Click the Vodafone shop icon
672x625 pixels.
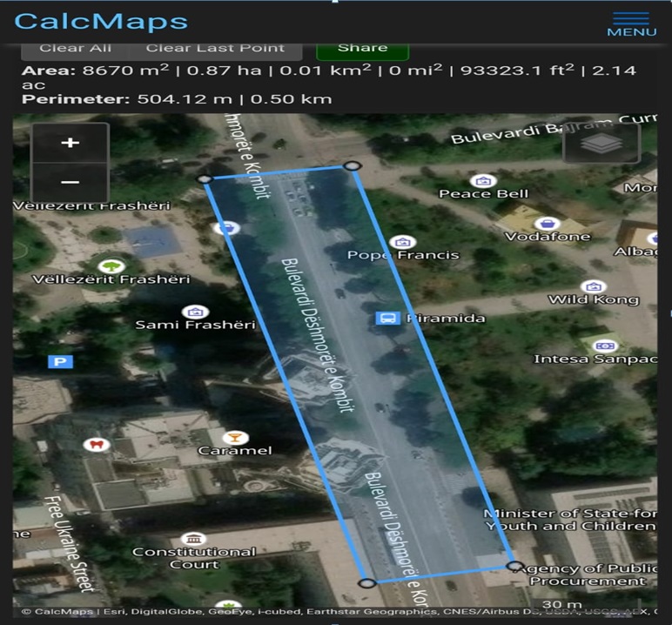(x=546, y=224)
